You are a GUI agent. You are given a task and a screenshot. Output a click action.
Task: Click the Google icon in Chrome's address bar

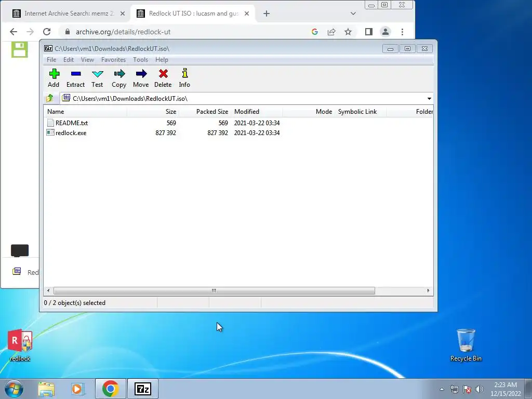315,32
